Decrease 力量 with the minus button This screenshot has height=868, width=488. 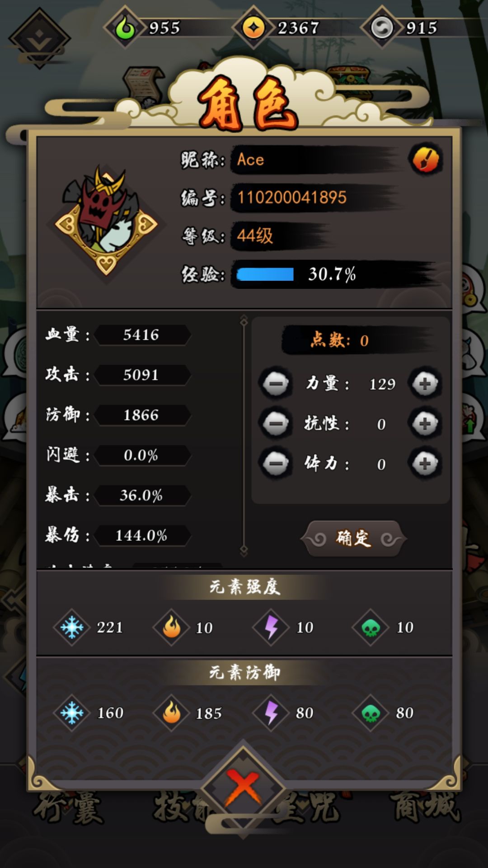[276, 384]
